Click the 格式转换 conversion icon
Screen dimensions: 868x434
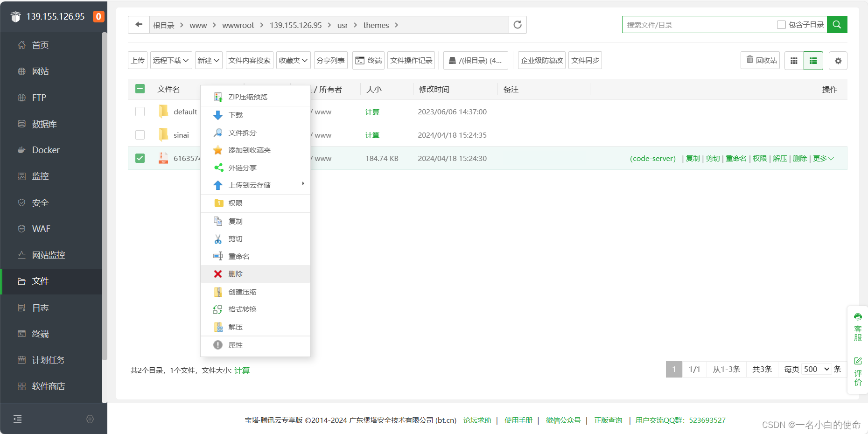(218, 309)
